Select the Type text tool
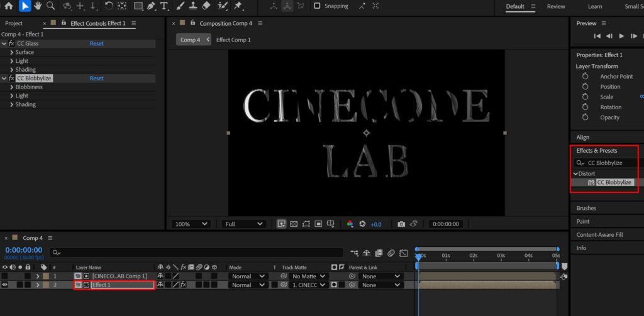The height and width of the screenshot is (316, 644). tap(164, 6)
